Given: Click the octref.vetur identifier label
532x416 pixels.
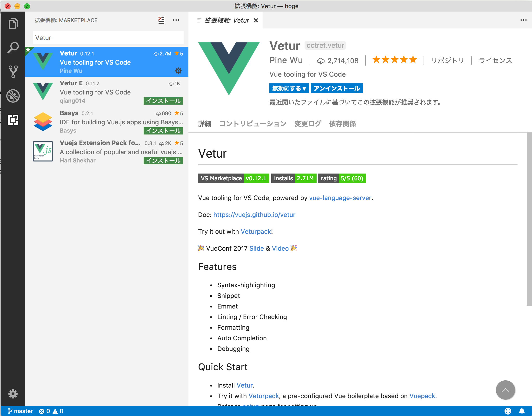Looking at the screenshot, I should pyautogui.click(x=325, y=45).
